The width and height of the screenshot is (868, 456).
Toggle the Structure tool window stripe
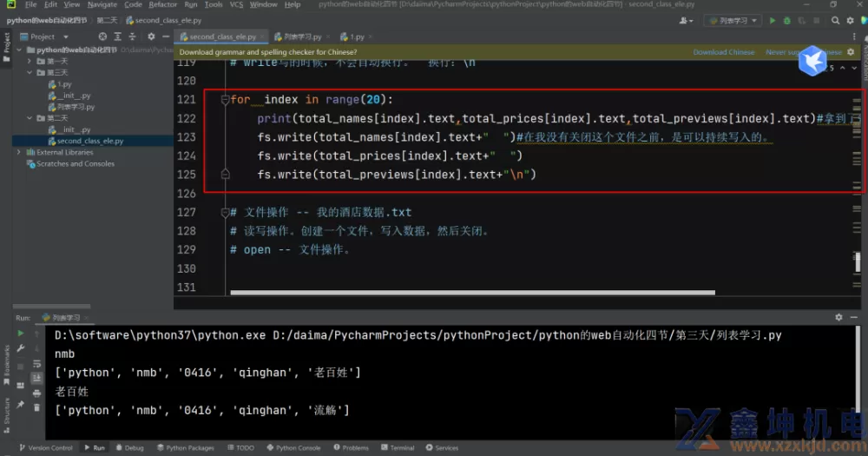[x=6, y=415]
